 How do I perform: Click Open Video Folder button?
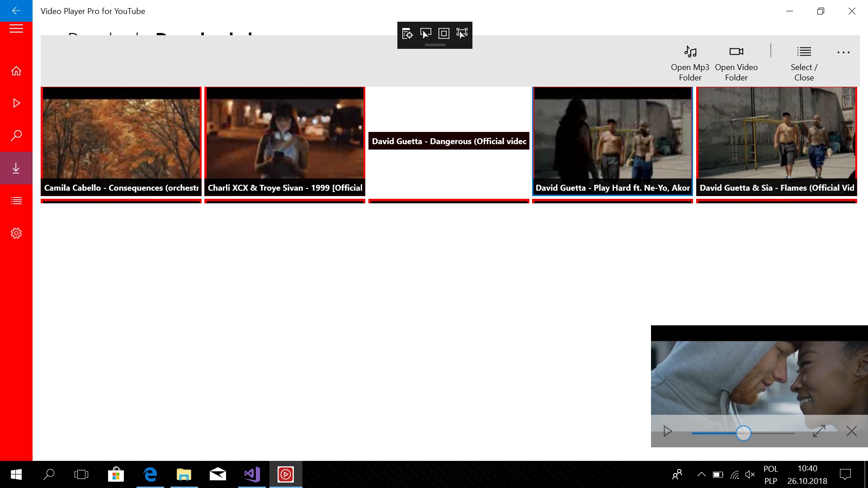click(736, 62)
